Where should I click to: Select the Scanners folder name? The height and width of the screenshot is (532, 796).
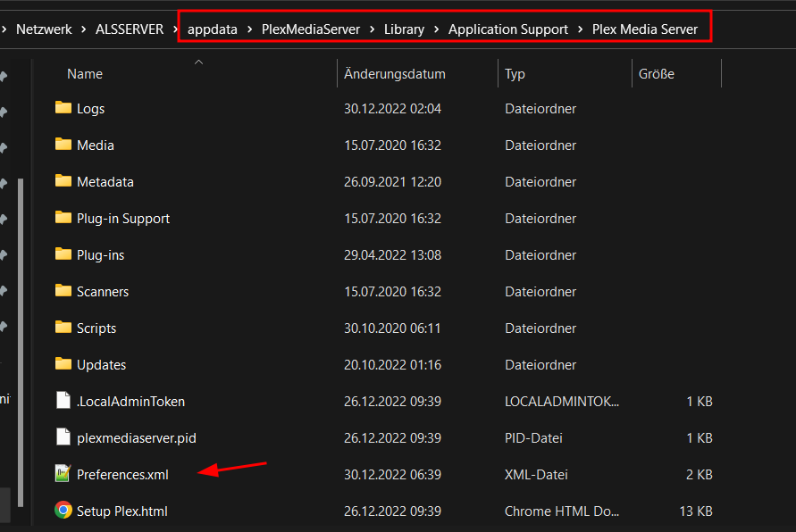pyautogui.click(x=103, y=292)
